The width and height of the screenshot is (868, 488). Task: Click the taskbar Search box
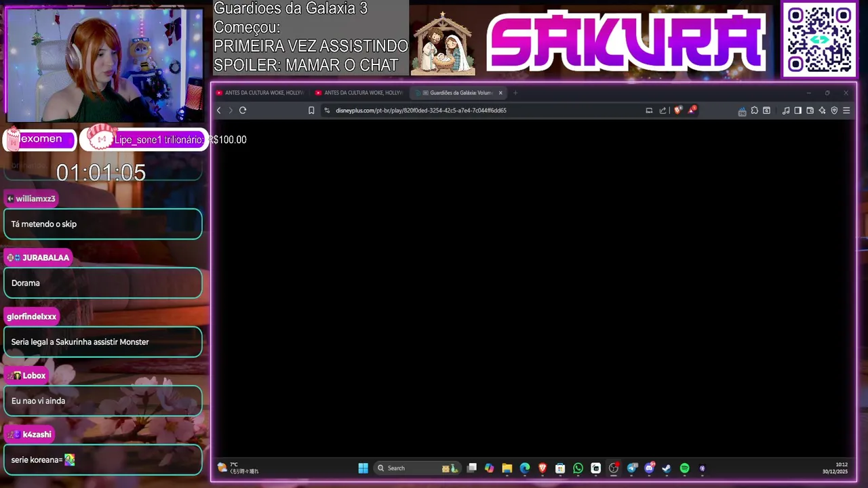point(416,468)
